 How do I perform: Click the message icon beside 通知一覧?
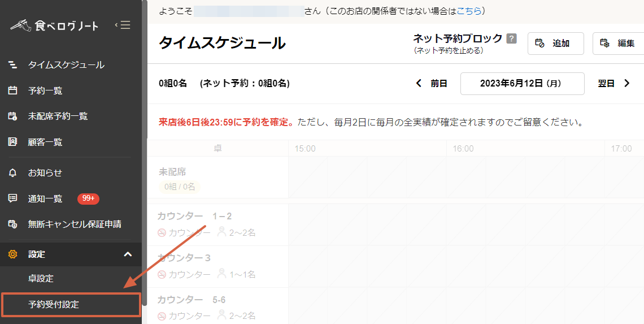pos(13,198)
